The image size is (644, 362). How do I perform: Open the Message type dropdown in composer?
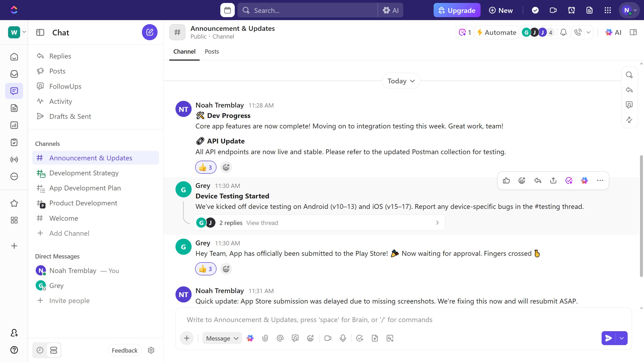pos(222,338)
